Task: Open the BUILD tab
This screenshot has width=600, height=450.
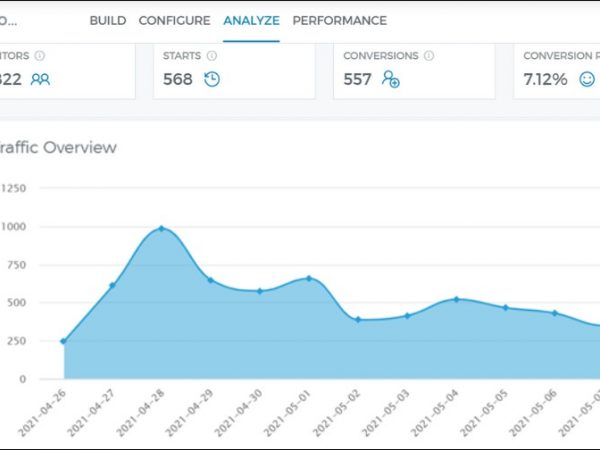Action: 107,20
